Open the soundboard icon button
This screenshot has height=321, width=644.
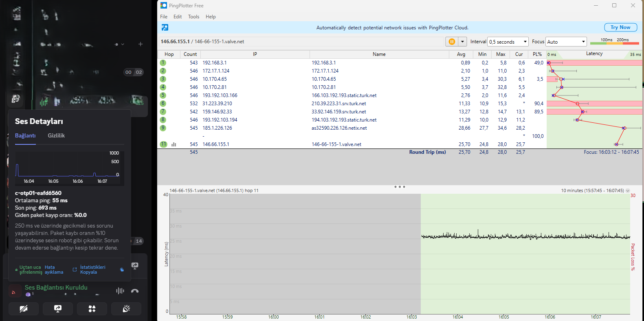pyautogui.click(x=126, y=309)
